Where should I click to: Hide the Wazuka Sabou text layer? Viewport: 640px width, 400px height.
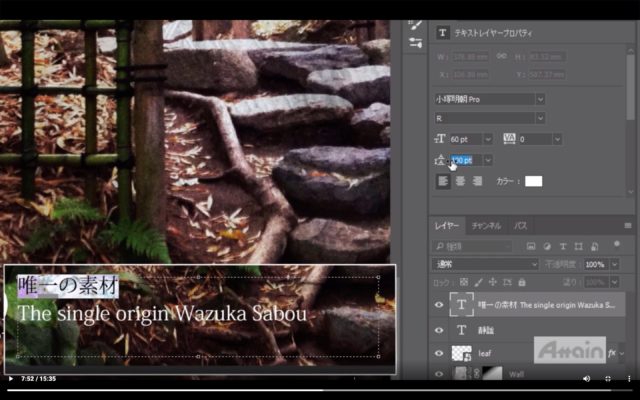point(439,304)
